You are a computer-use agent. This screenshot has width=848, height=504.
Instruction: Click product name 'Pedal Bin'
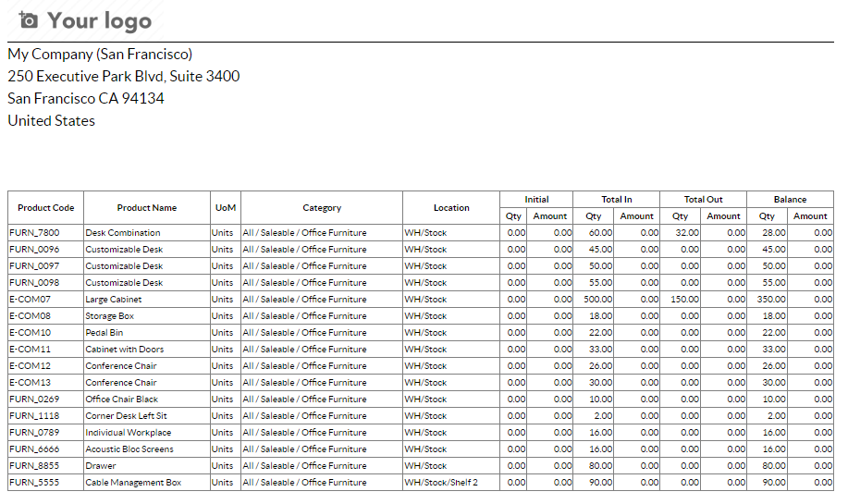[104, 333]
